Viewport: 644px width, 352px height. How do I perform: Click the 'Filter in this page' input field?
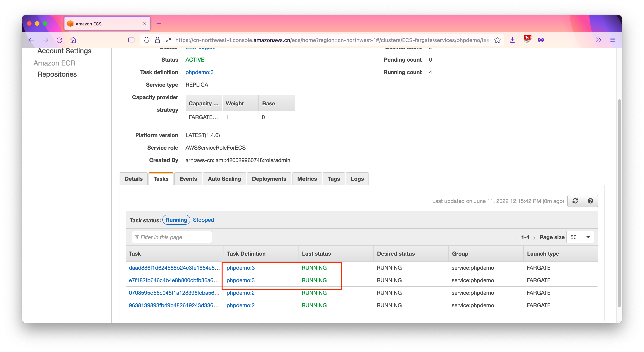click(x=172, y=237)
